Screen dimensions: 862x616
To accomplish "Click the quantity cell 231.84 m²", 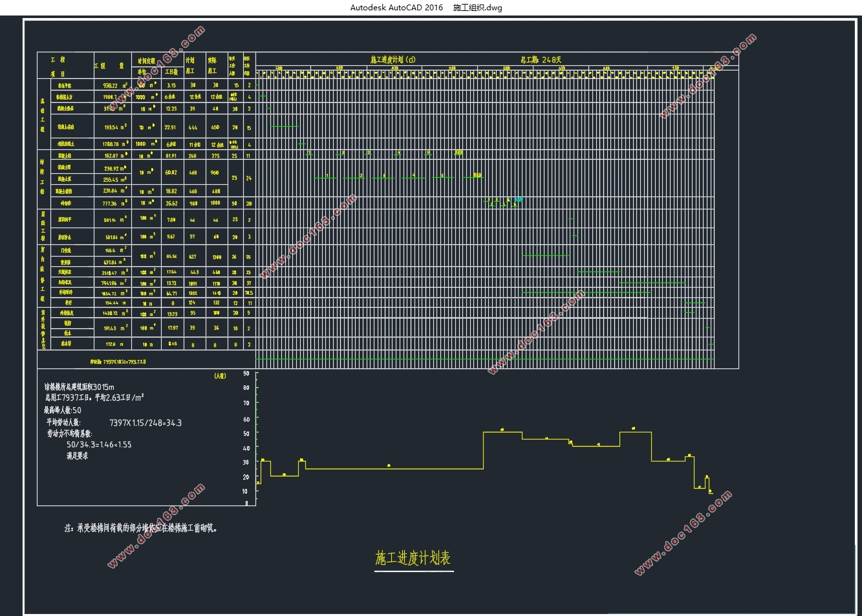I will [x=114, y=191].
